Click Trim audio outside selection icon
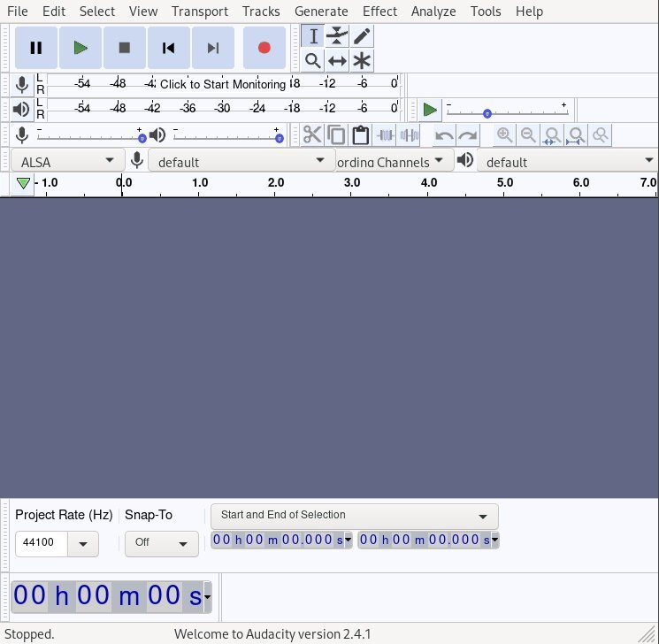 [385, 135]
